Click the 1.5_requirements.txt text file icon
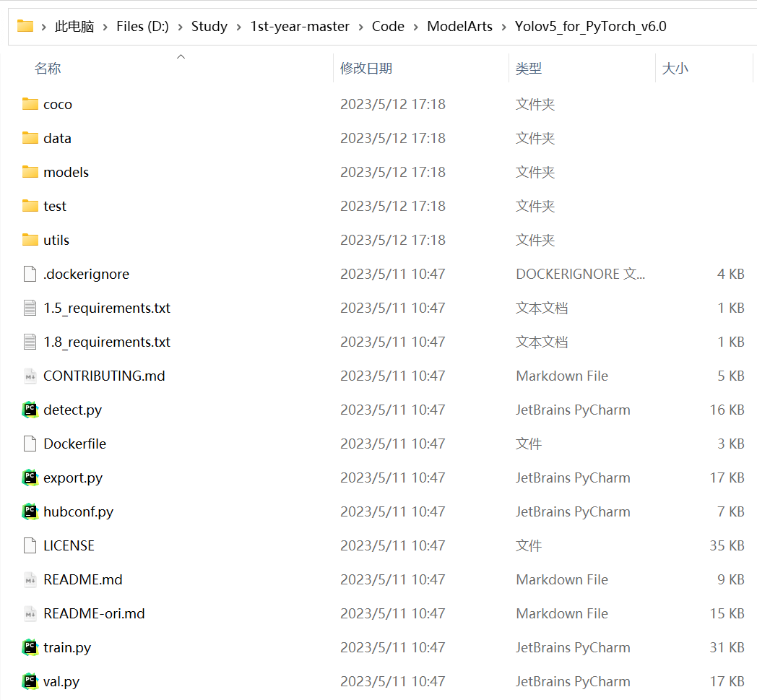 pyautogui.click(x=30, y=308)
